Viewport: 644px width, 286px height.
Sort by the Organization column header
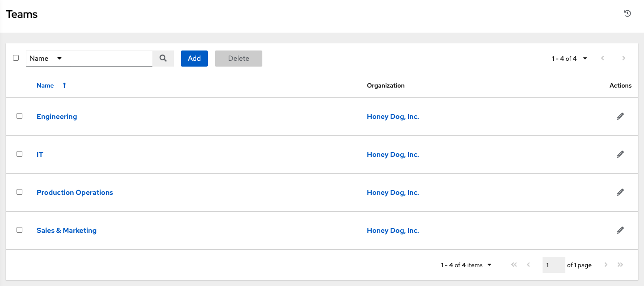(x=385, y=85)
